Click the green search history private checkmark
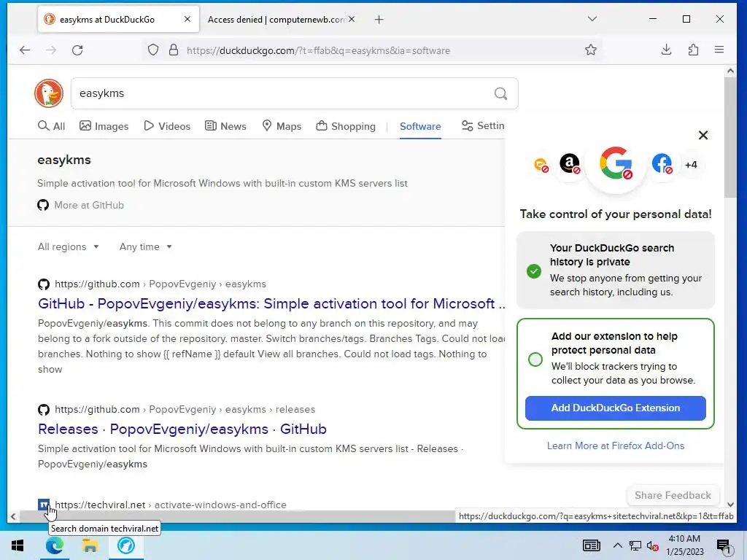 [534, 271]
